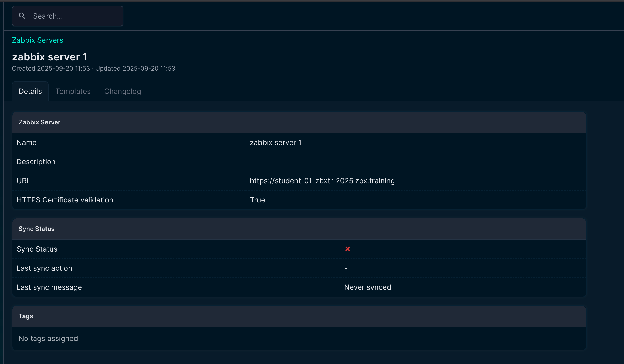
Task: Click the magnifying glass search icon
Action: [22, 16]
